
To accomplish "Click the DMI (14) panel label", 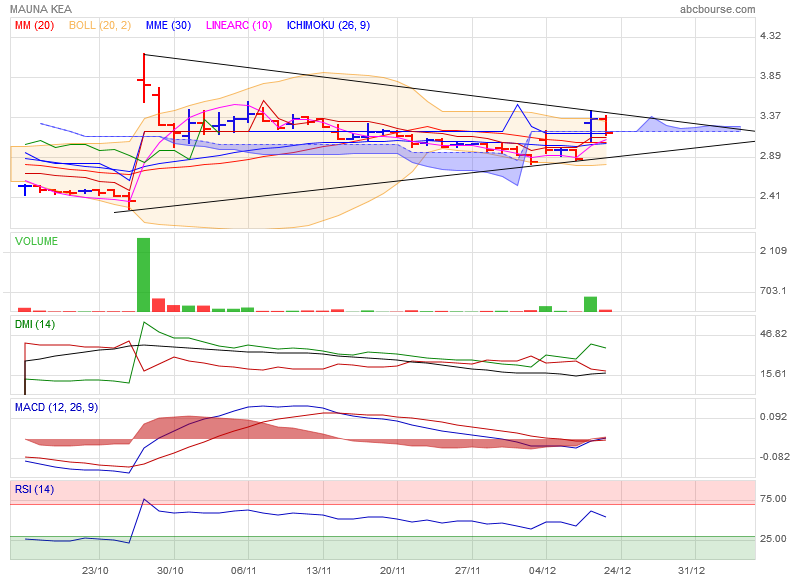I will (35, 324).
